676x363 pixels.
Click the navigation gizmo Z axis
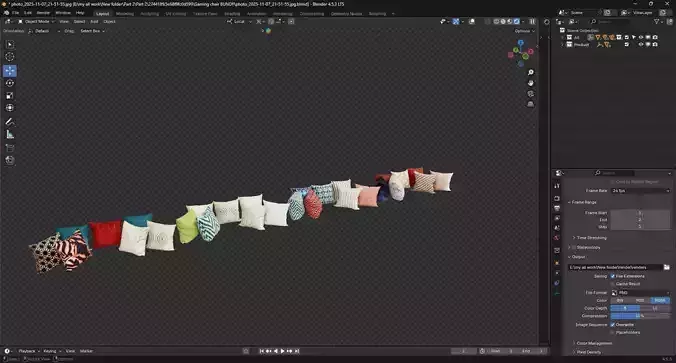[x=521, y=43]
